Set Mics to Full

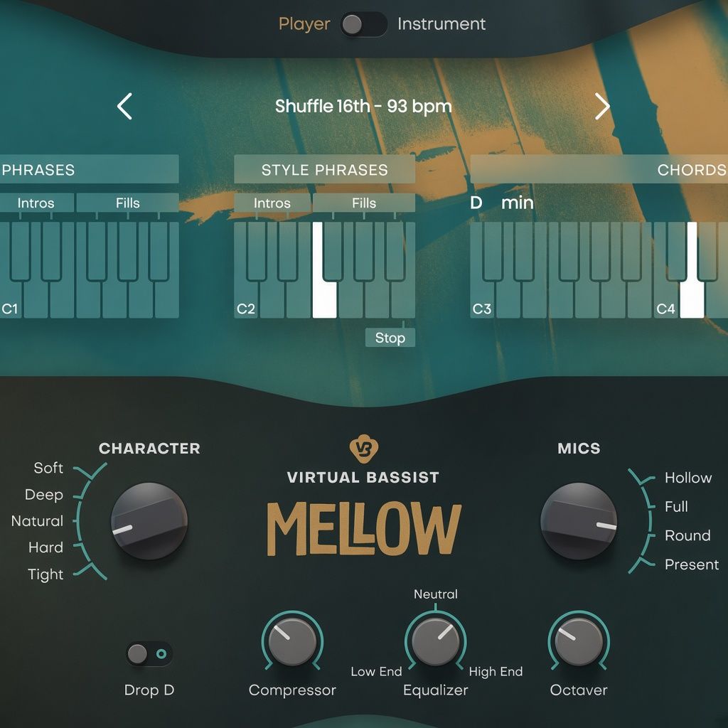click(677, 506)
